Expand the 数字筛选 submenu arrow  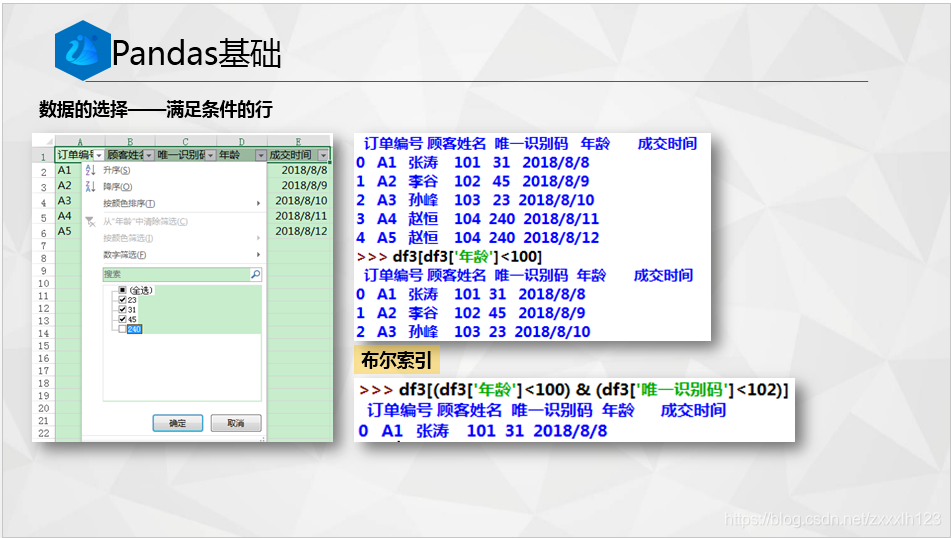pos(258,255)
